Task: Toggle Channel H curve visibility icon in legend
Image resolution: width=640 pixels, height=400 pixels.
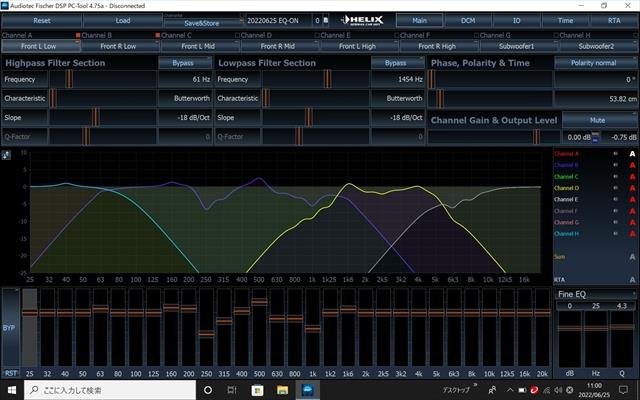Action: tap(615, 234)
